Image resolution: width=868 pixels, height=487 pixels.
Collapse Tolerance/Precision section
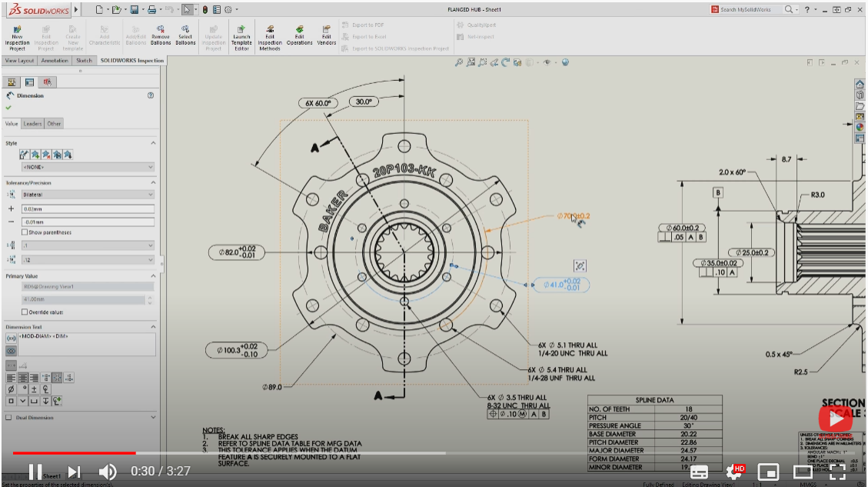153,182
